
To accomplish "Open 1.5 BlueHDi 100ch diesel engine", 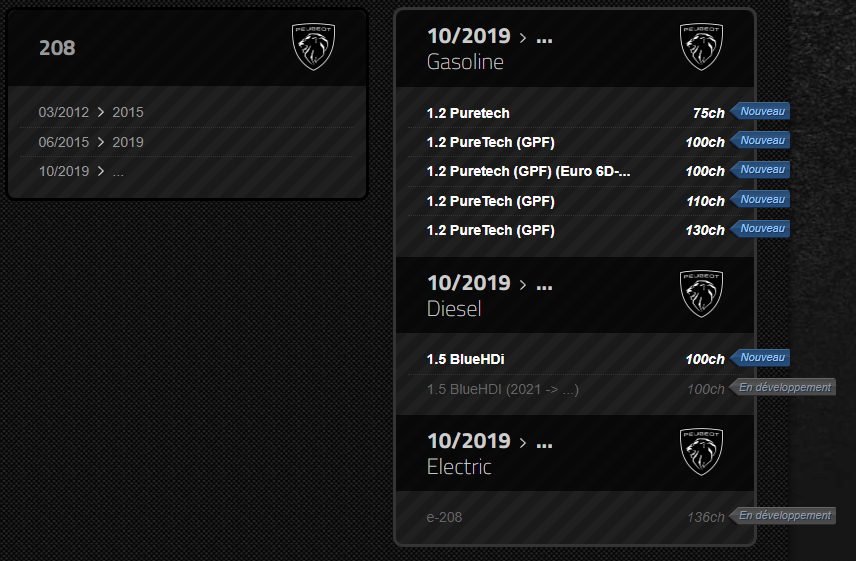I will 575,359.
